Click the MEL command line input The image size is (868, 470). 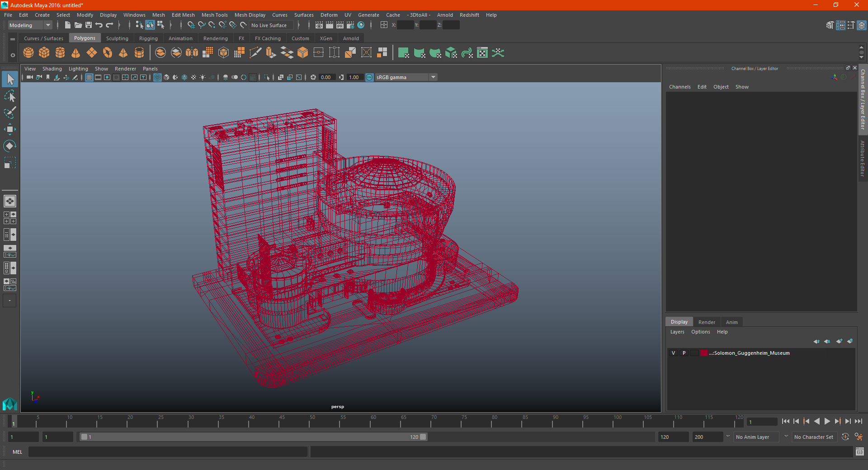coord(168,451)
